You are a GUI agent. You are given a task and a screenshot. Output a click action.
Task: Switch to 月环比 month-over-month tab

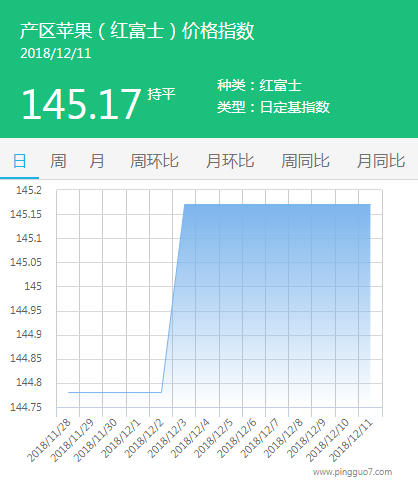point(230,161)
